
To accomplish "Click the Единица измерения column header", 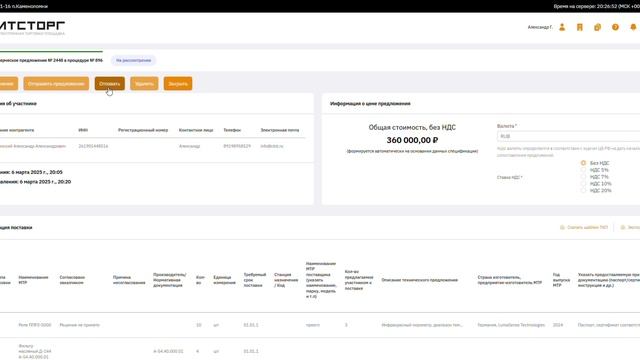I will tap(224, 280).
